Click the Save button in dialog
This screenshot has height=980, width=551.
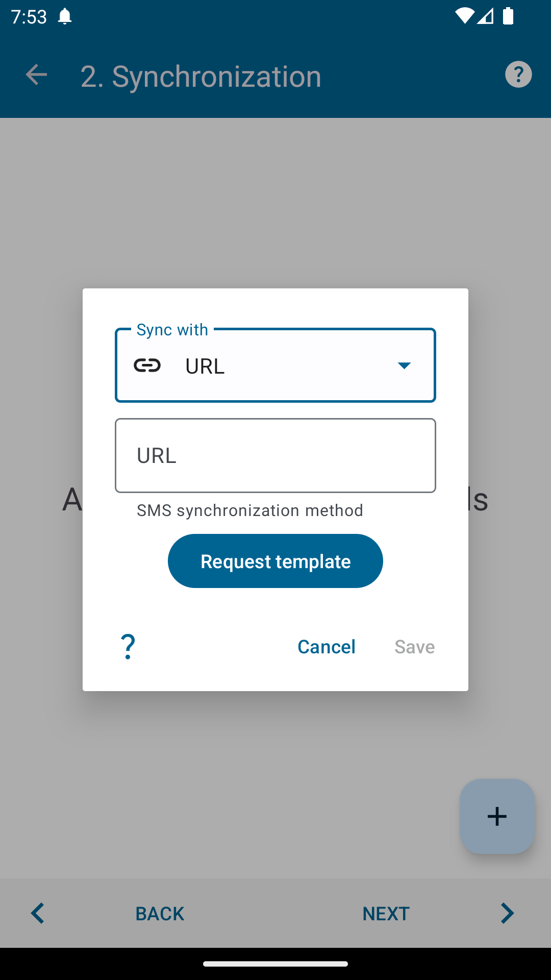point(414,647)
